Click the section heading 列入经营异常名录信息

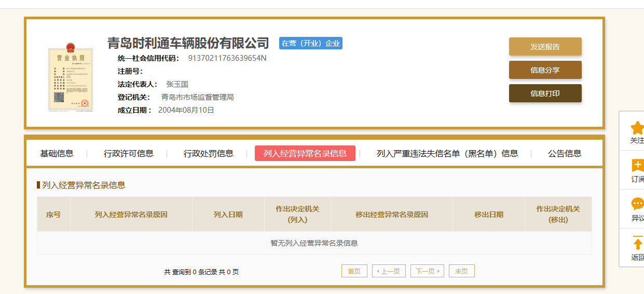84,185
